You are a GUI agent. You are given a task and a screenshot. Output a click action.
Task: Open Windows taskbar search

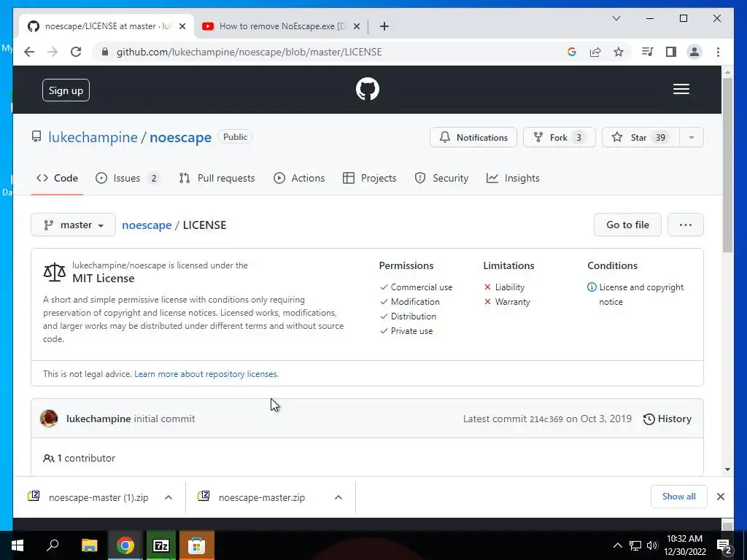click(53, 545)
